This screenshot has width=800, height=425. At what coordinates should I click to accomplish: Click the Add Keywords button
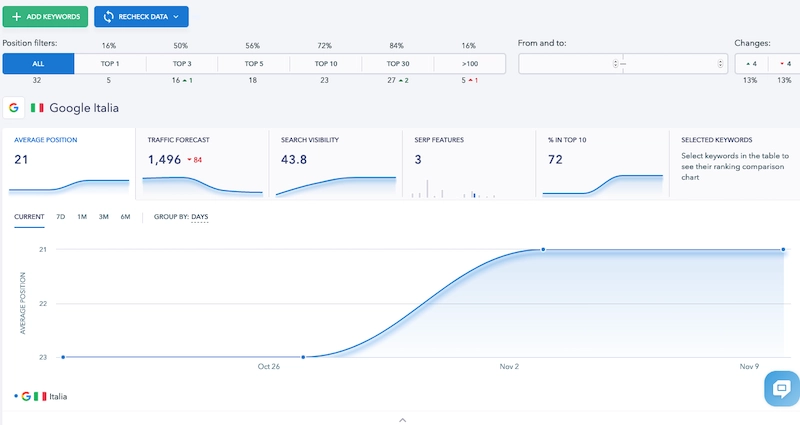coord(45,16)
